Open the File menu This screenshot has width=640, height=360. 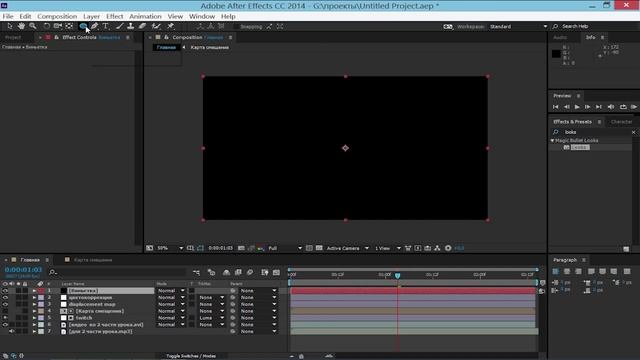[x=8, y=16]
